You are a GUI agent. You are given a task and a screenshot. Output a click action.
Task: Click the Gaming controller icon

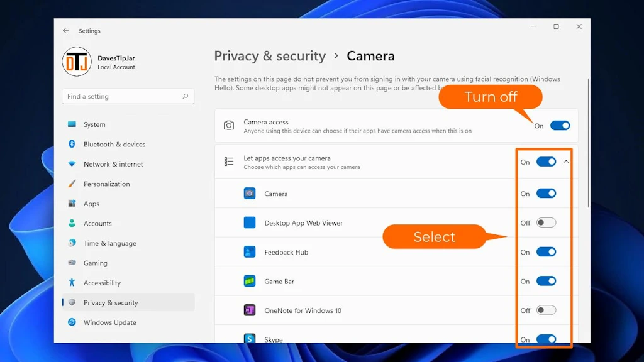click(x=72, y=263)
